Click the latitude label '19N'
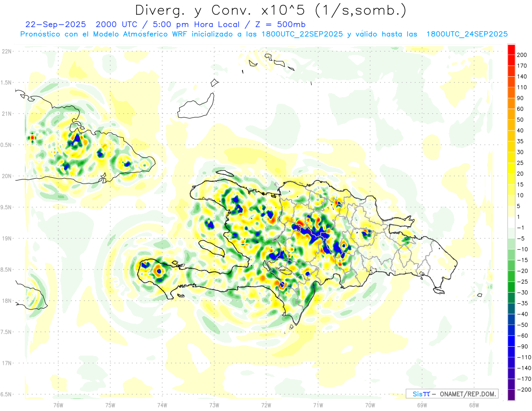 click(6, 239)
